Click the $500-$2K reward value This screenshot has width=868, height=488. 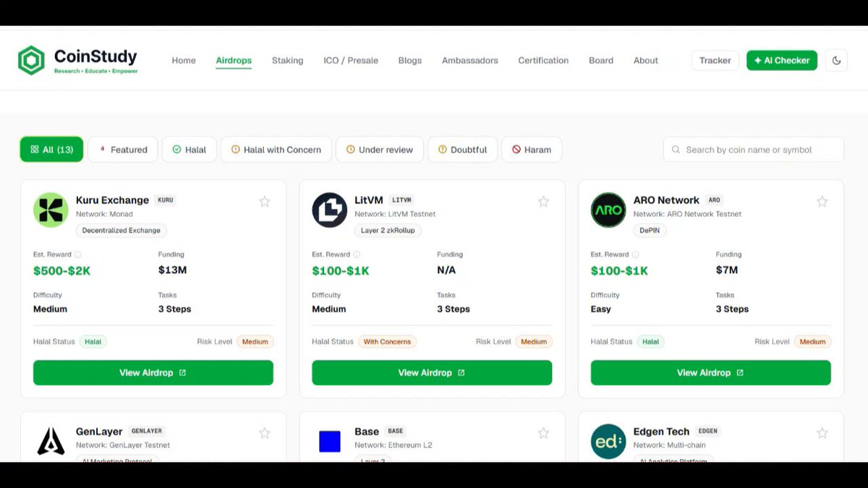click(x=61, y=271)
